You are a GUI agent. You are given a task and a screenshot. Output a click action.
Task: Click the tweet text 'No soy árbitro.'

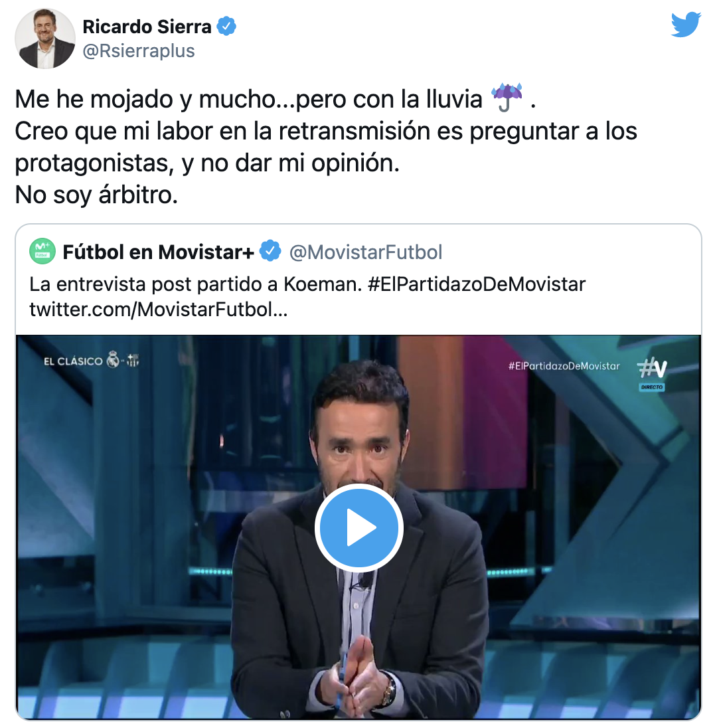(96, 195)
